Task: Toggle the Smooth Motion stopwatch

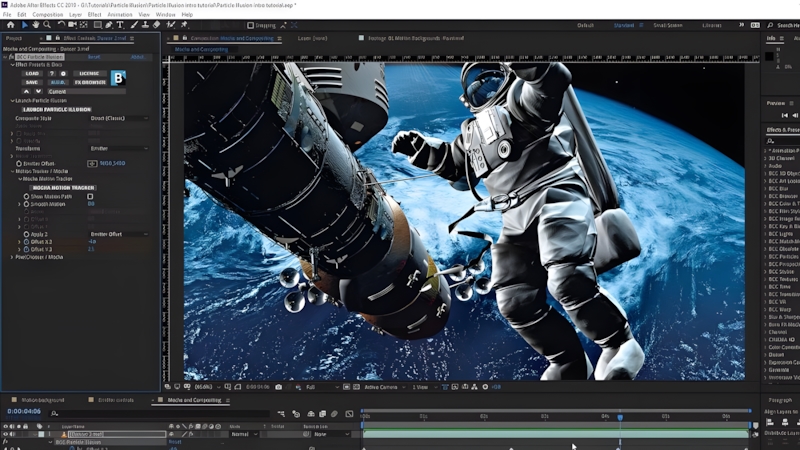Action: pyautogui.click(x=27, y=204)
